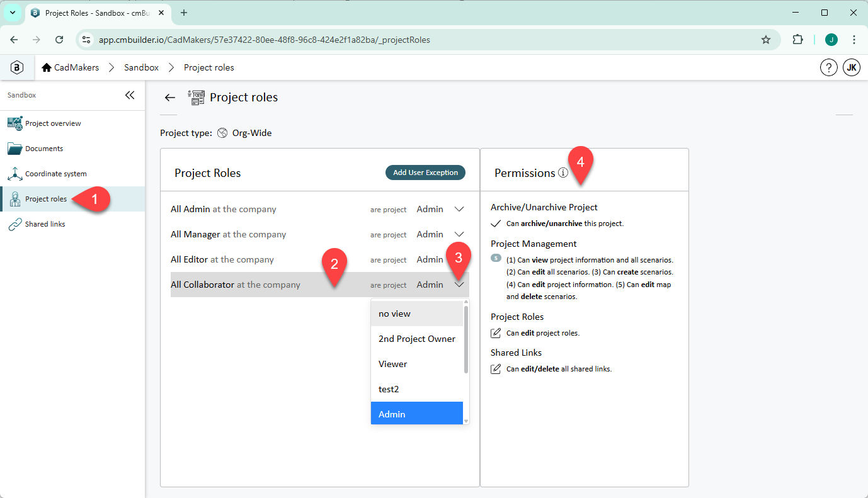Open Documents in sidebar
868x498 pixels.
72,149
